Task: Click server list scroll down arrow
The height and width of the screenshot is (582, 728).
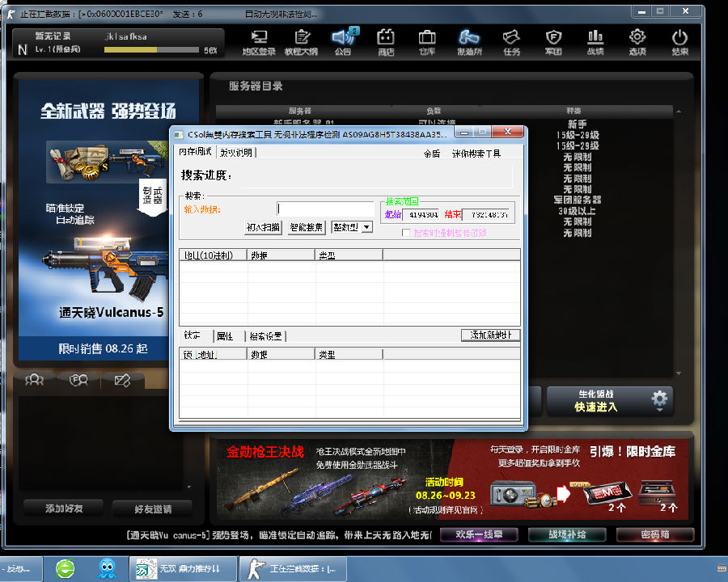Action: click(x=679, y=373)
